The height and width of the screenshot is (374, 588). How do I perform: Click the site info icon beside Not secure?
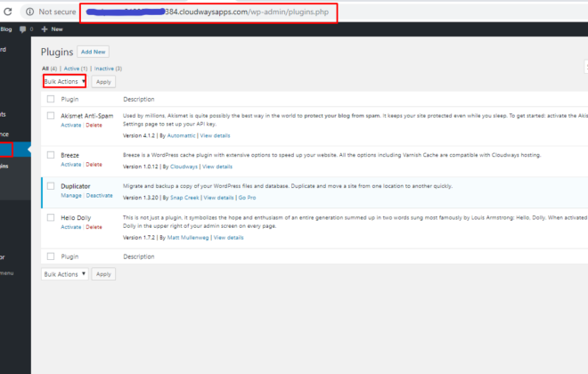point(29,12)
